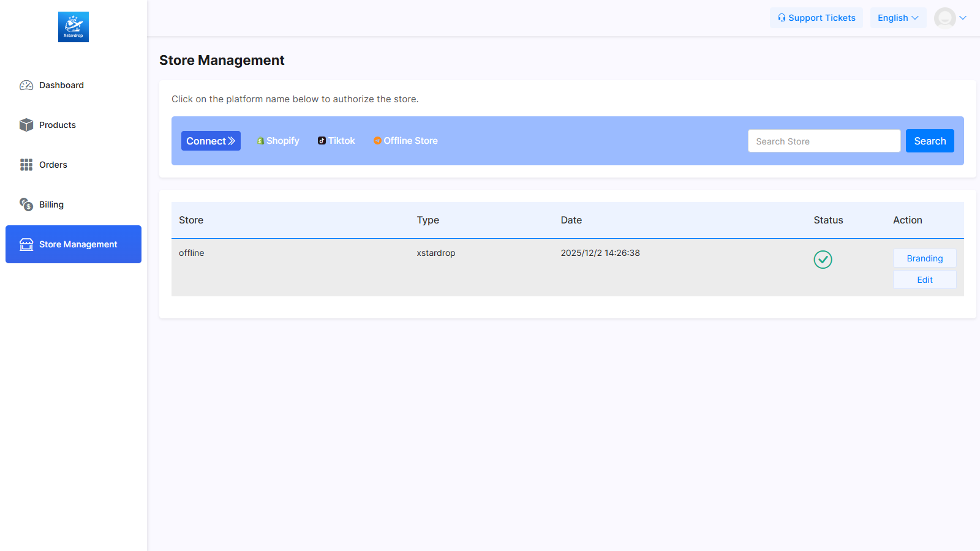Click the green status checkmark icon

[x=823, y=260]
